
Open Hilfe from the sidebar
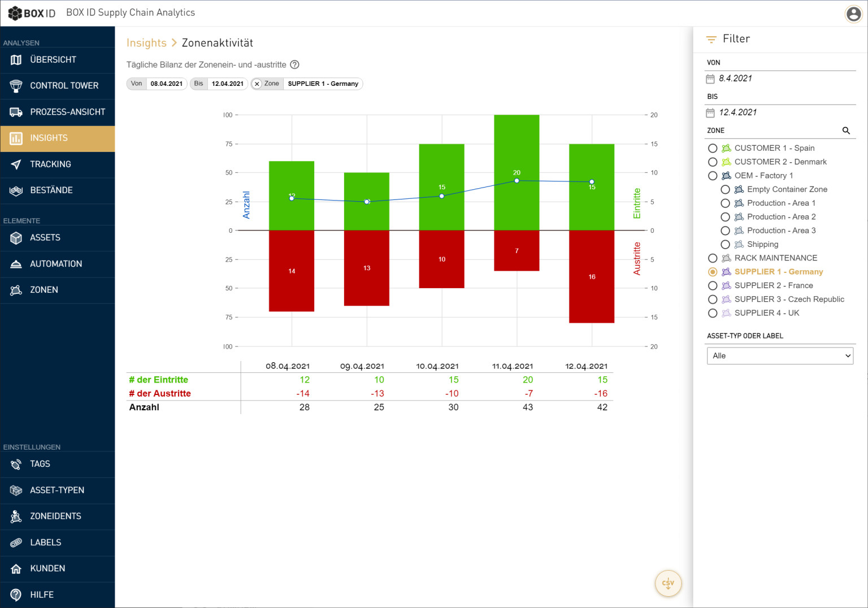(x=15, y=594)
